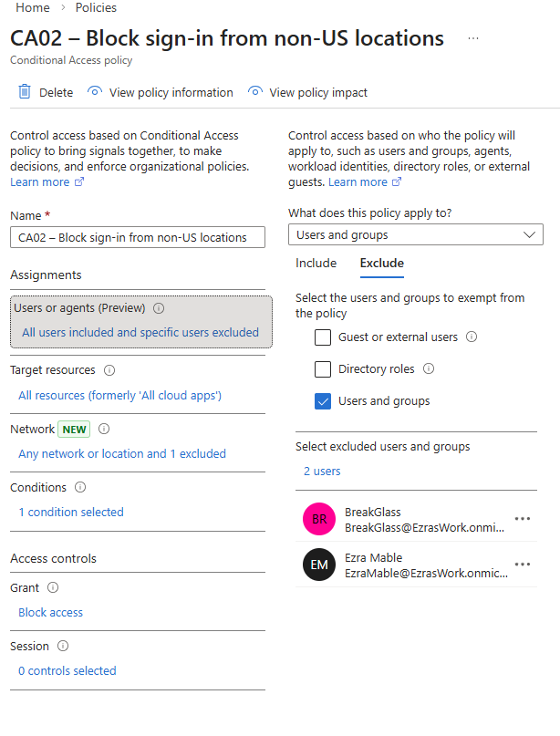Click the ellipsis next to policy title
The height and width of the screenshot is (736, 560).
[x=472, y=38]
